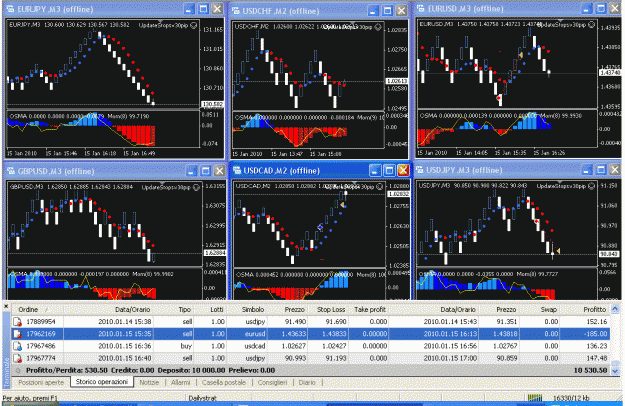Image resolution: width=625 pixels, height=406 pixels.
Task: Open the Diario tab
Action: coord(307,382)
